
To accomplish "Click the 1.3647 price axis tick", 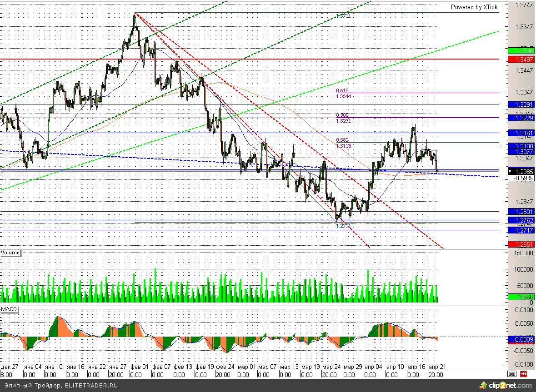I will pos(524,27).
